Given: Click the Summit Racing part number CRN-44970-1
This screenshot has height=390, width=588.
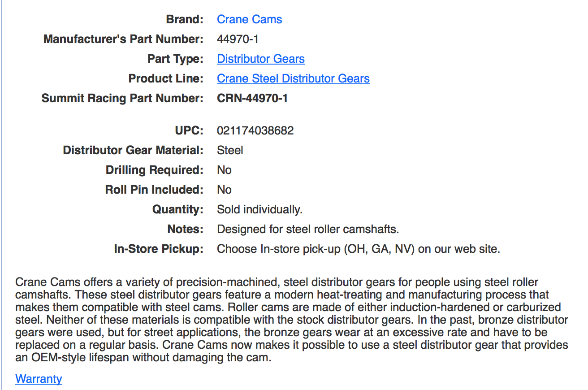Looking at the screenshot, I should (252, 99).
